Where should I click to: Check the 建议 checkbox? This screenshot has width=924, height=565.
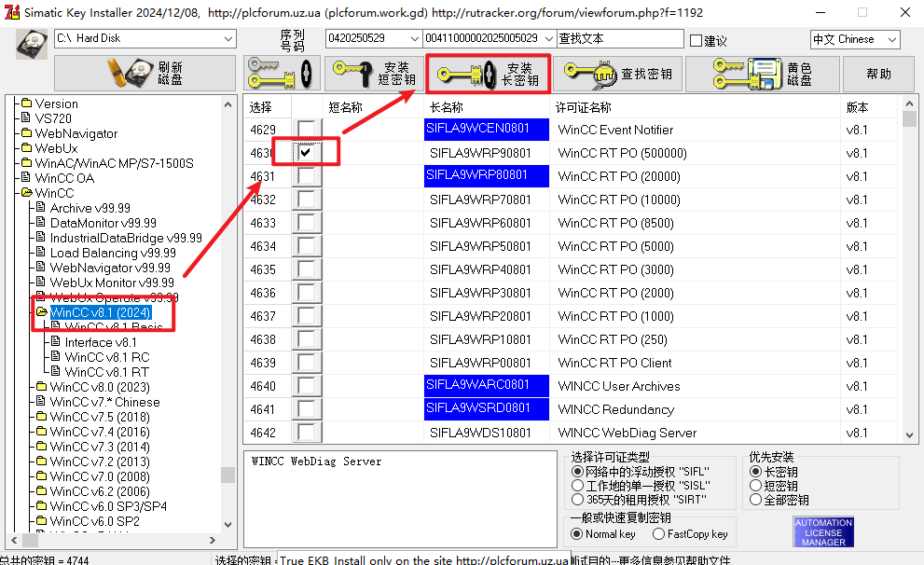tap(696, 40)
